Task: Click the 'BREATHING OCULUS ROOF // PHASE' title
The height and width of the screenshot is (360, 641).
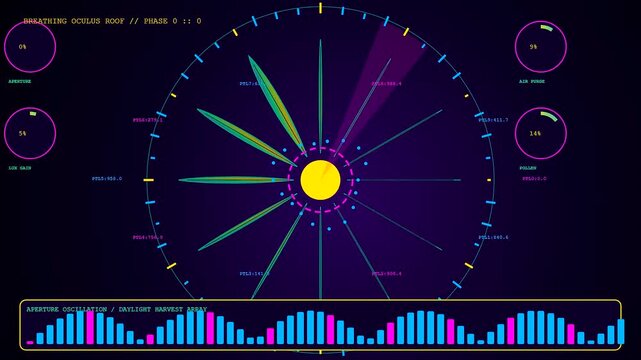Action: pyautogui.click(x=95, y=21)
